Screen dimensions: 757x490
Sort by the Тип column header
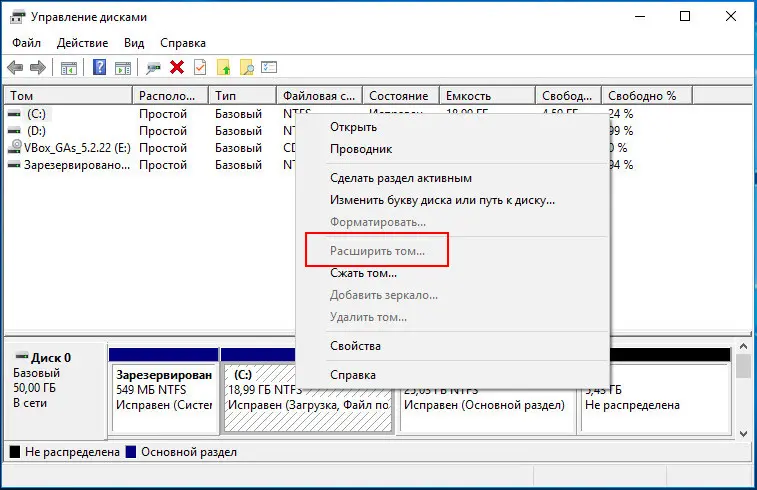[x=242, y=96]
